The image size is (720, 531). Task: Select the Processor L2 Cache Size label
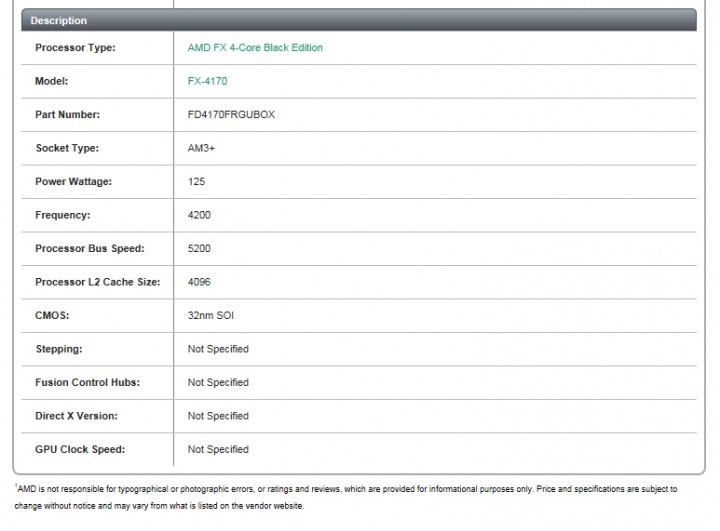coord(97,282)
